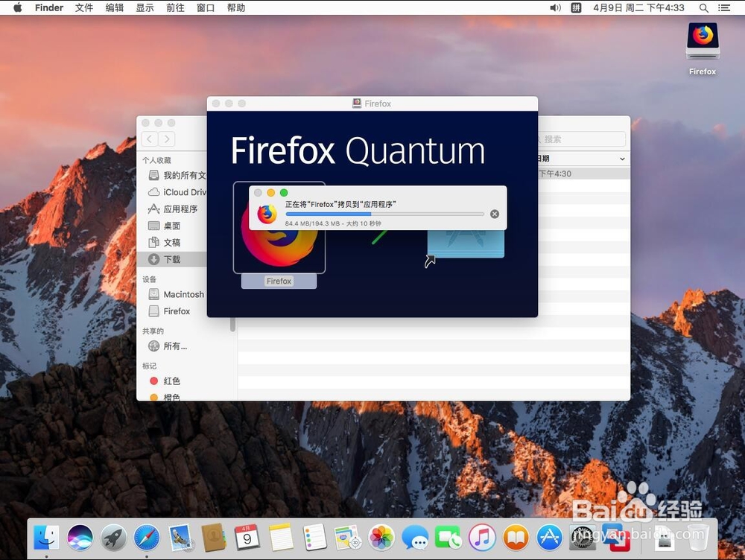Select the large Firefox app icon in the disk image window
The image size is (745, 560).
(x=279, y=228)
